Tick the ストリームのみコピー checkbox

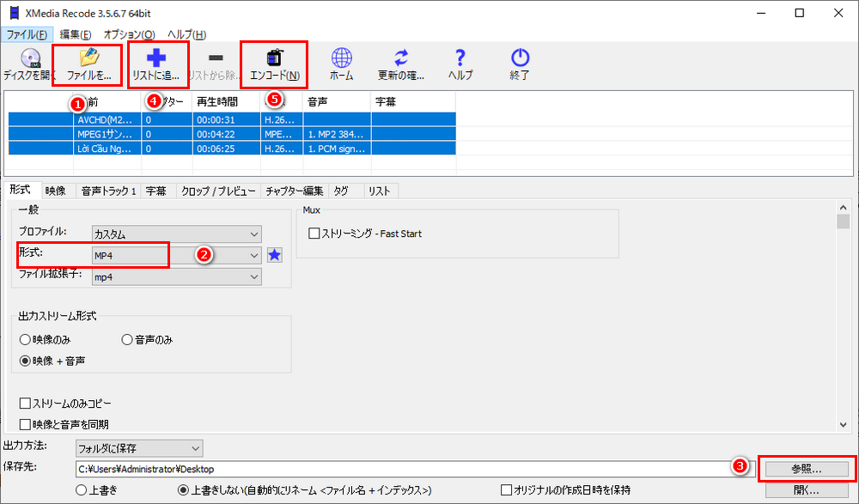pos(25,404)
